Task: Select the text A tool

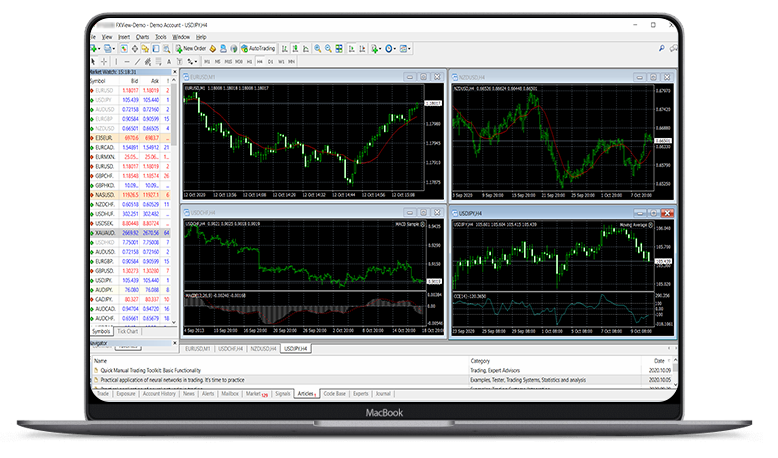Action: coord(169,62)
